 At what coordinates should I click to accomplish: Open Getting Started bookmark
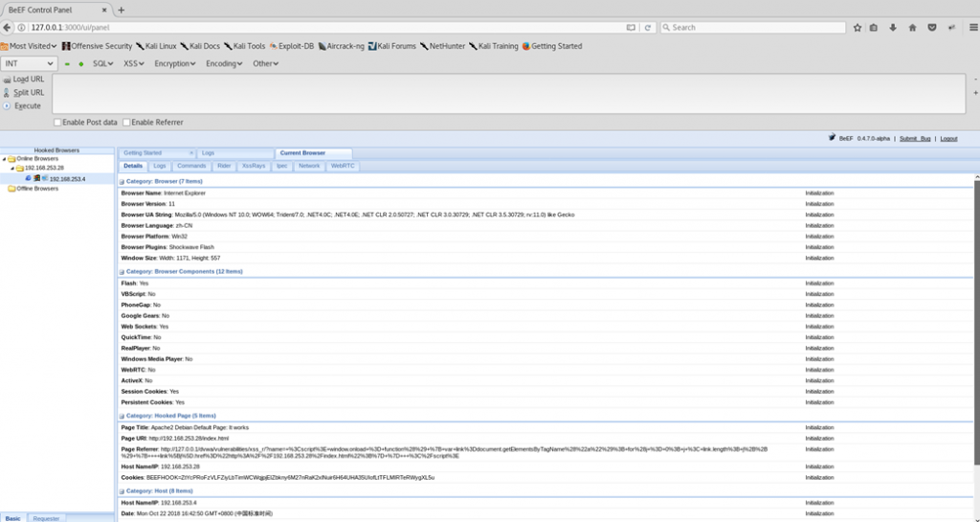tap(552, 46)
